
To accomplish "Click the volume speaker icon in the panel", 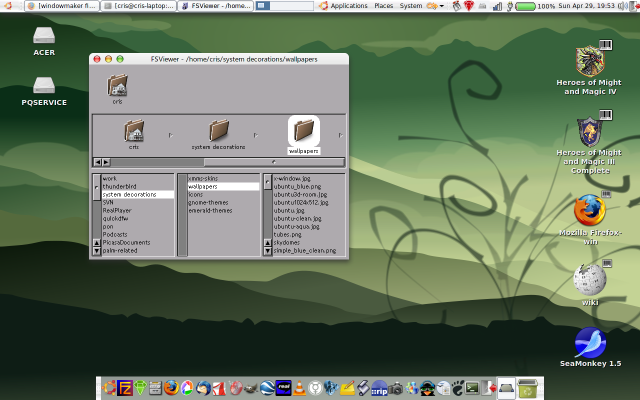I will click(x=622, y=6).
